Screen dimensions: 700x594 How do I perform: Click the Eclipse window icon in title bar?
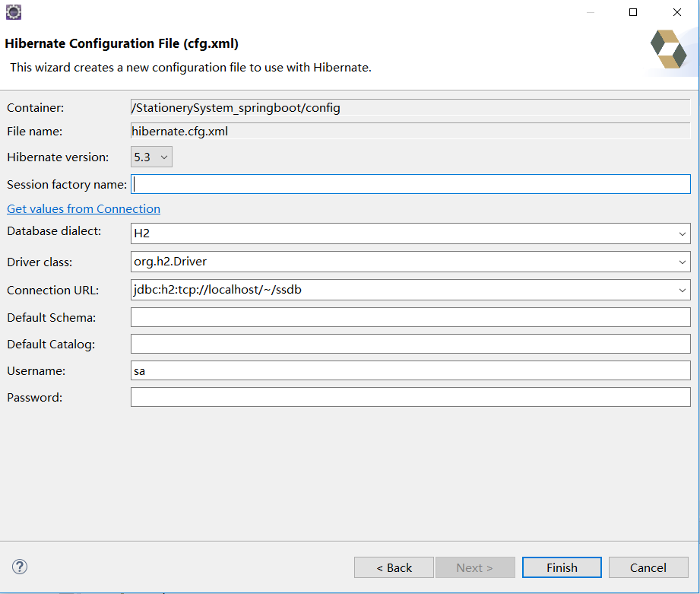pyautogui.click(x=13, y=12)
